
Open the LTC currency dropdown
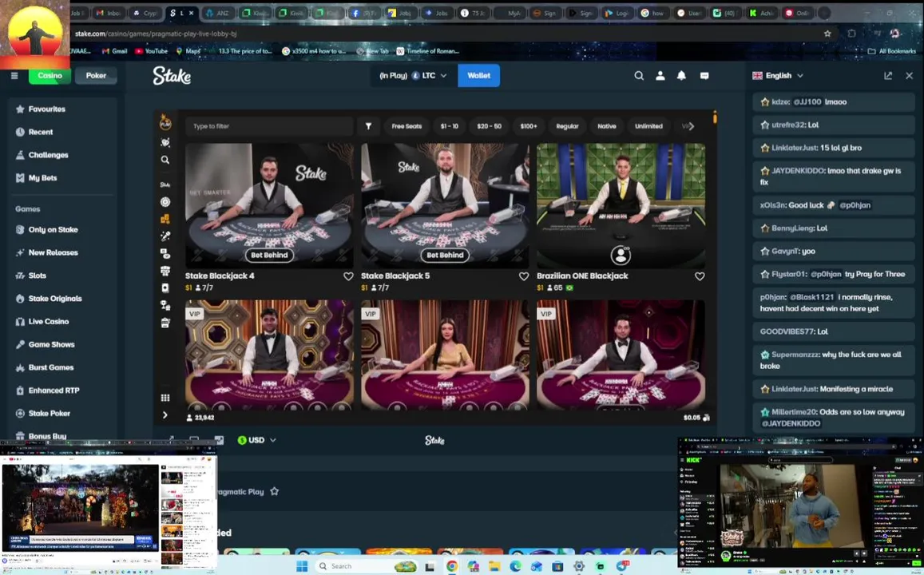414,75
